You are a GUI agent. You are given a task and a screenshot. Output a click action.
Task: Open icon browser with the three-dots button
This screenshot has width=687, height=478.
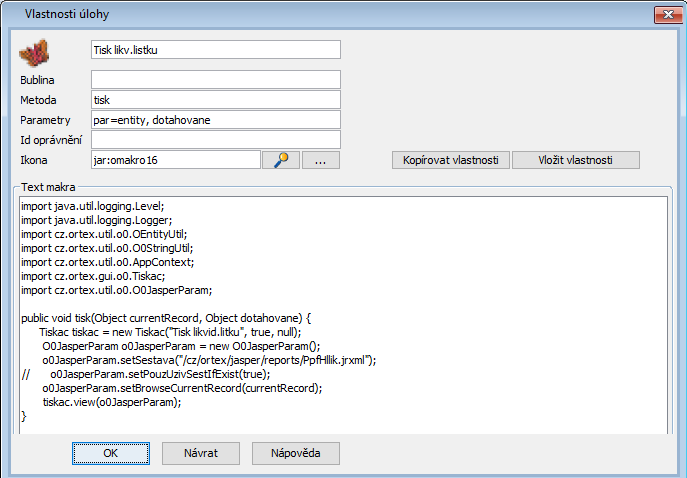321,160
